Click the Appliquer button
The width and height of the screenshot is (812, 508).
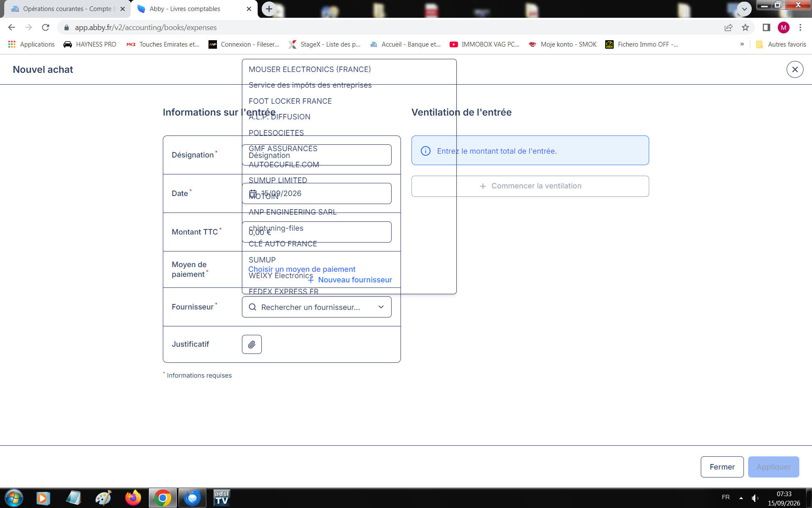(x=773, y=467)
